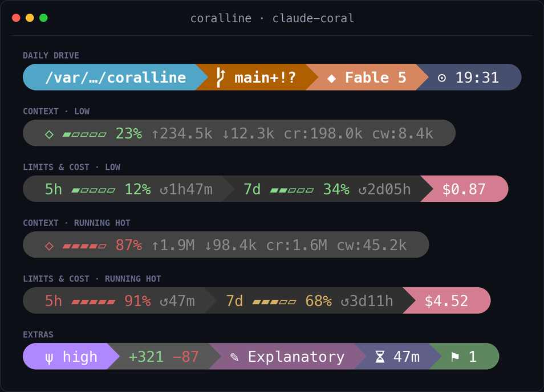This screenshot has width=544, height=392.
Task: Click the +321 lines added value
Action: 146,357
